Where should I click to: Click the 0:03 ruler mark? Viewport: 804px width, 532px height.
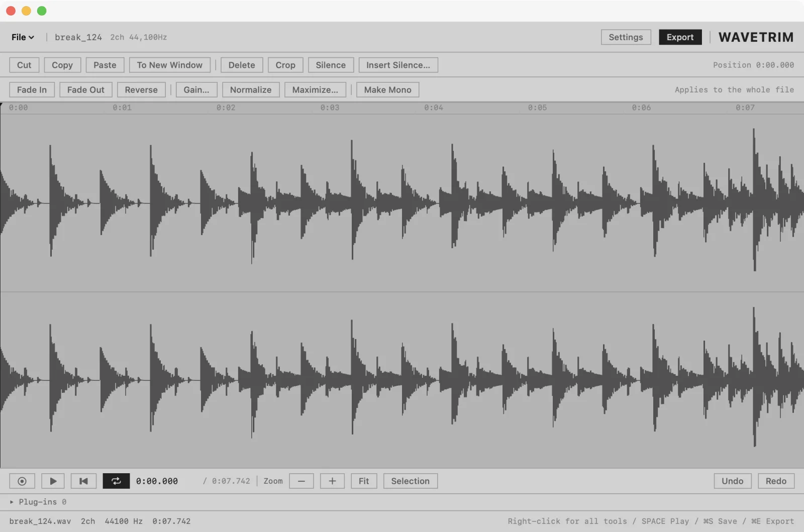pos(330,108)
